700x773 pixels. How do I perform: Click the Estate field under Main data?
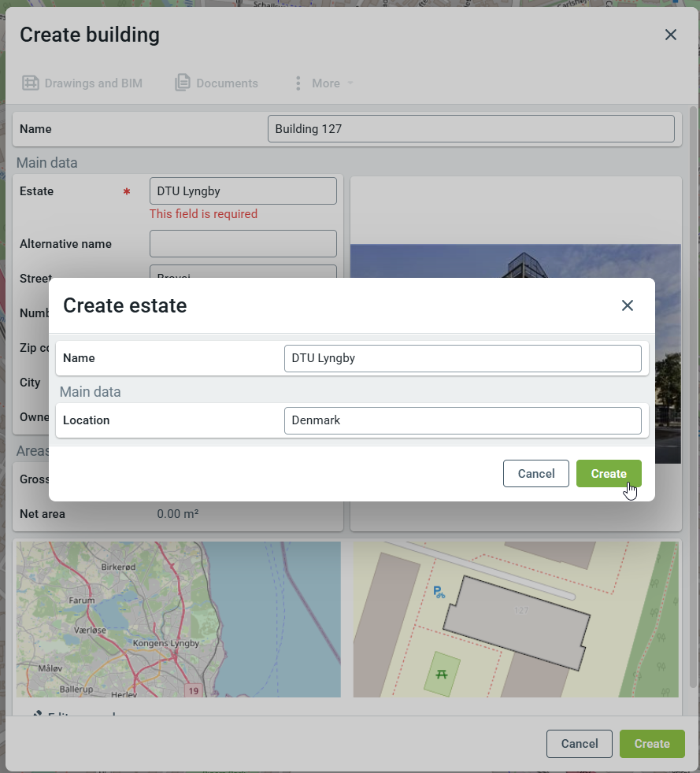pos(243,191)
